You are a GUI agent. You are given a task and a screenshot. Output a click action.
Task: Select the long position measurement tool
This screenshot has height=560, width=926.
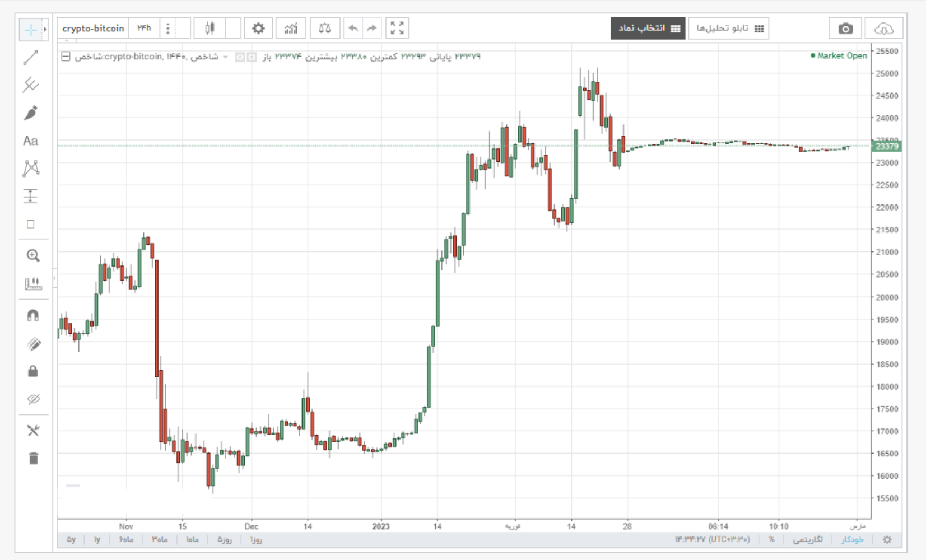click(x=31, y=196)
